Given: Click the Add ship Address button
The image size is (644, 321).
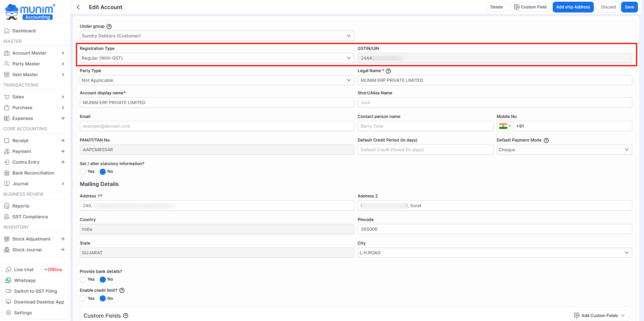Looking at the screenshot, I should [x=573, y=7].
